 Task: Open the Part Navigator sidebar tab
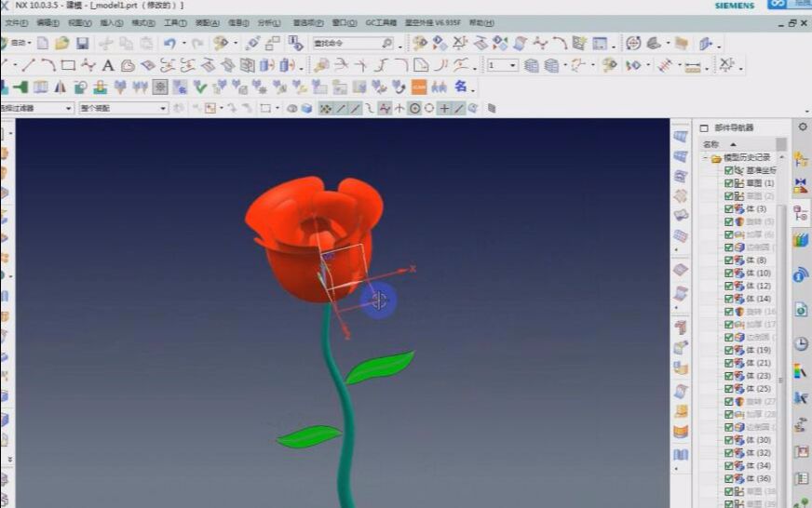coord(801,213)
